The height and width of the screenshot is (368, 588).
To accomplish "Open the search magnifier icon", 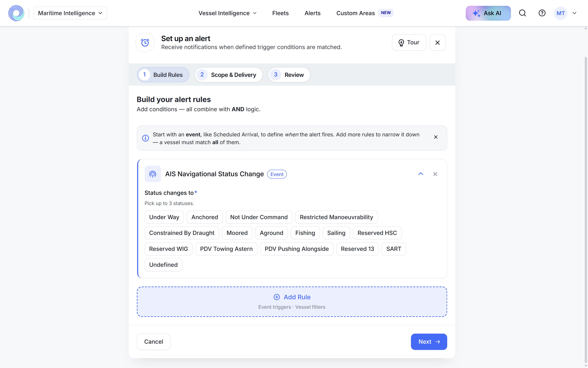I will coord(522,13).
